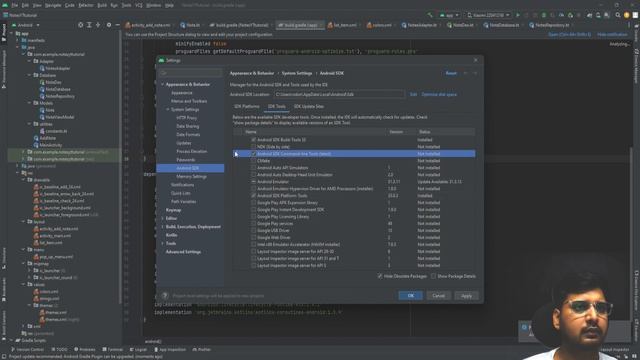Open the TODO tool window
This screenshot has width=640, height=360.
60,349
